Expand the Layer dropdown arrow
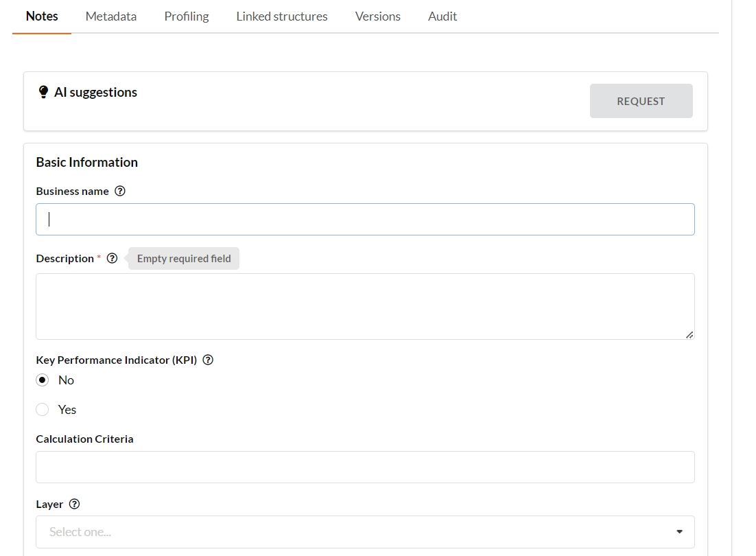Viewport: 756px width, 556px height. coord(679,532)
